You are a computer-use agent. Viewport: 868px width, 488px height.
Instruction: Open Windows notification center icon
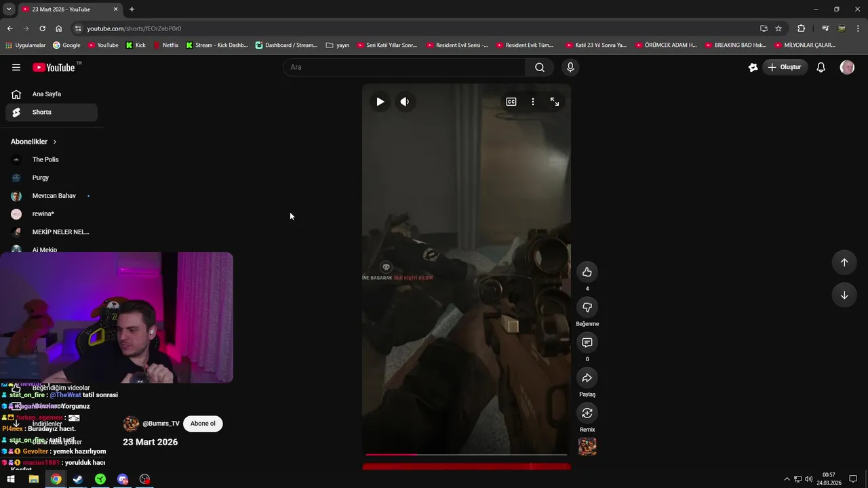pyautogui.click(x=853, y=479)
